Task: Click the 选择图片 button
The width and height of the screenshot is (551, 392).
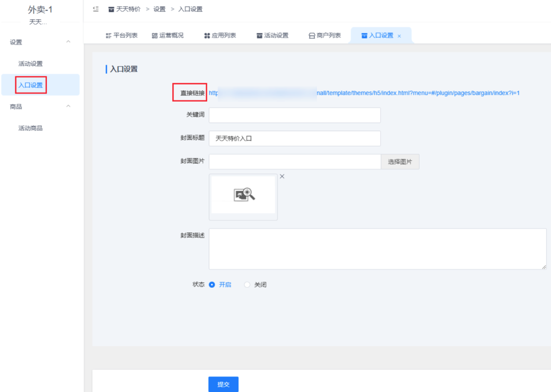Action: tap(400, 162)
